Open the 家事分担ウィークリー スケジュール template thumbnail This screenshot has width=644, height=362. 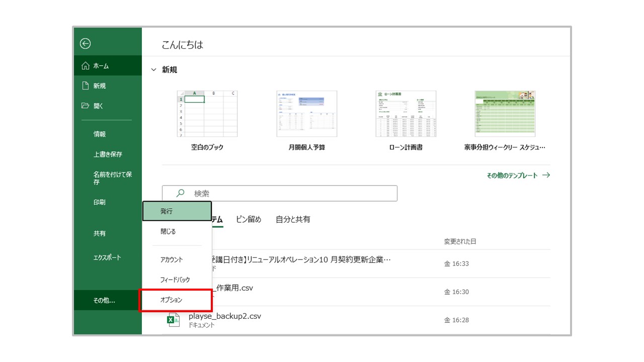tap(505, 114)
